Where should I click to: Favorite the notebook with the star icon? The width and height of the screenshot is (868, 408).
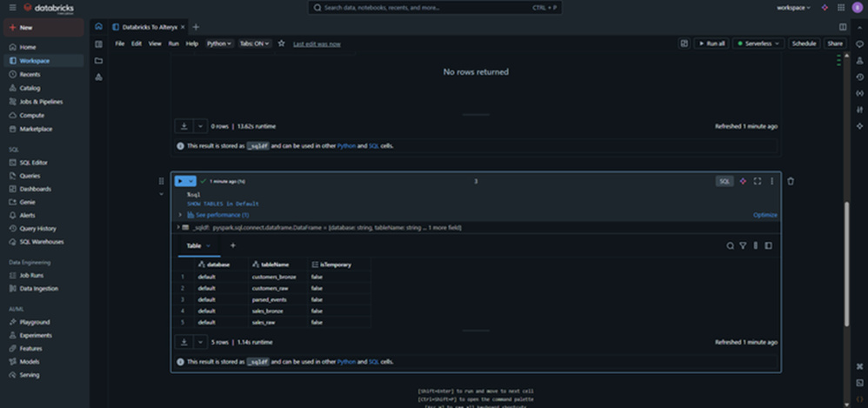point(281,43)
